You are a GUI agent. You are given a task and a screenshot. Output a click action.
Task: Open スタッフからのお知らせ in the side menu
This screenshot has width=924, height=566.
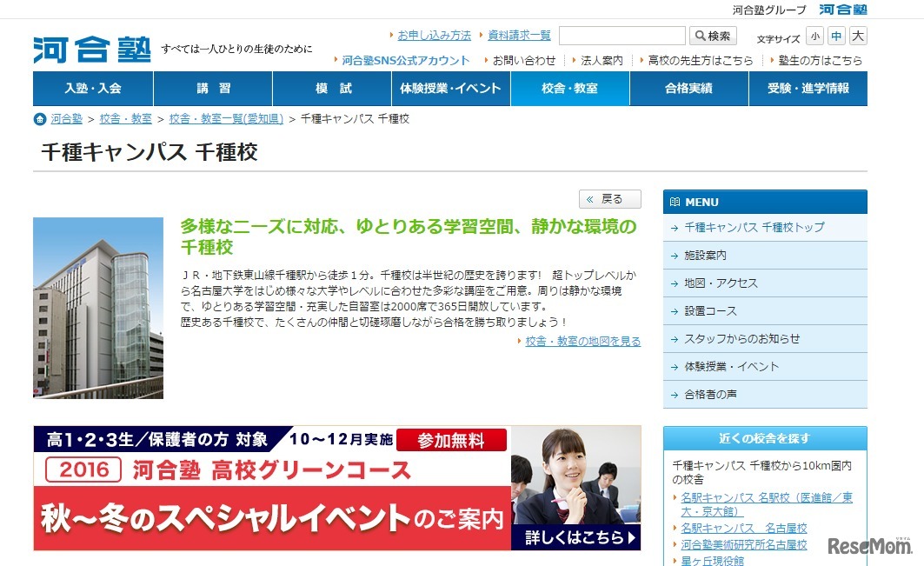click(765, 339)
